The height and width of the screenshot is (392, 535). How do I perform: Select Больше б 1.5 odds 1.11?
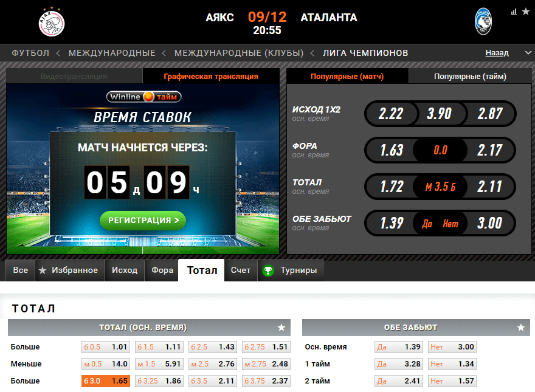159,347
